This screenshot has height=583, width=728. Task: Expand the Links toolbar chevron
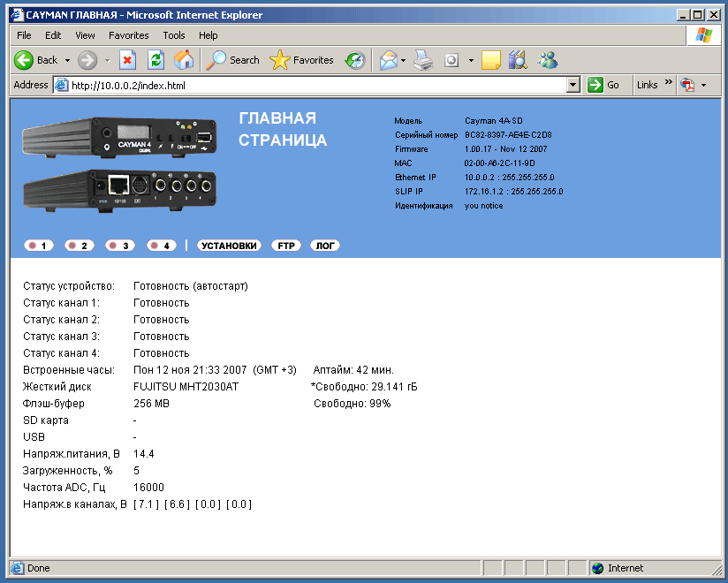tap(668, 82)
